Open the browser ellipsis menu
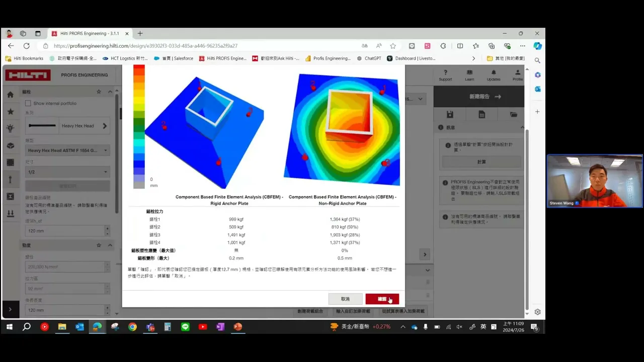Screen dimensions: 644x362 click(523, 46)
